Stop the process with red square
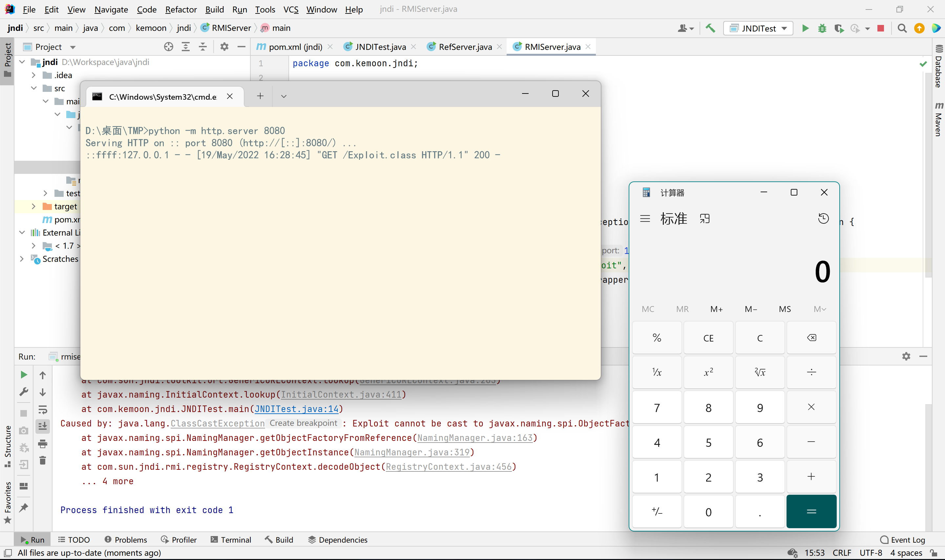This screenshot has height=560, width=945. click(881, 28)
